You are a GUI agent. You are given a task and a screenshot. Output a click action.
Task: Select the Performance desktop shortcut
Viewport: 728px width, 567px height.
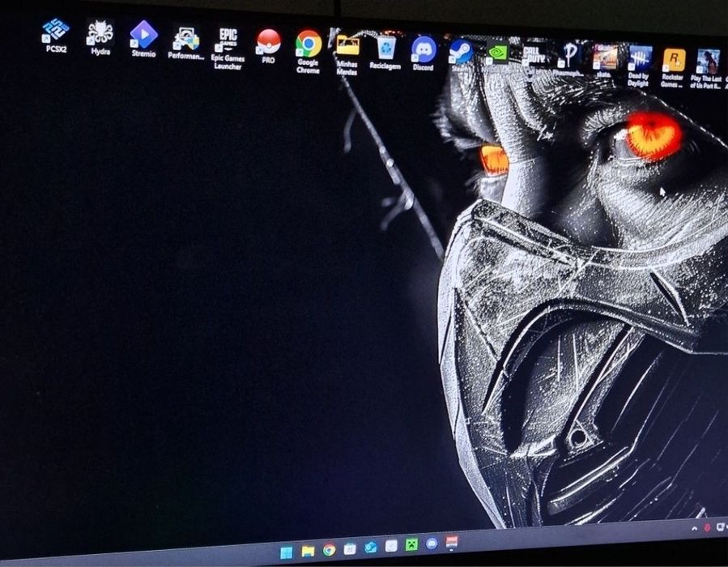click(x=186, y=43)
